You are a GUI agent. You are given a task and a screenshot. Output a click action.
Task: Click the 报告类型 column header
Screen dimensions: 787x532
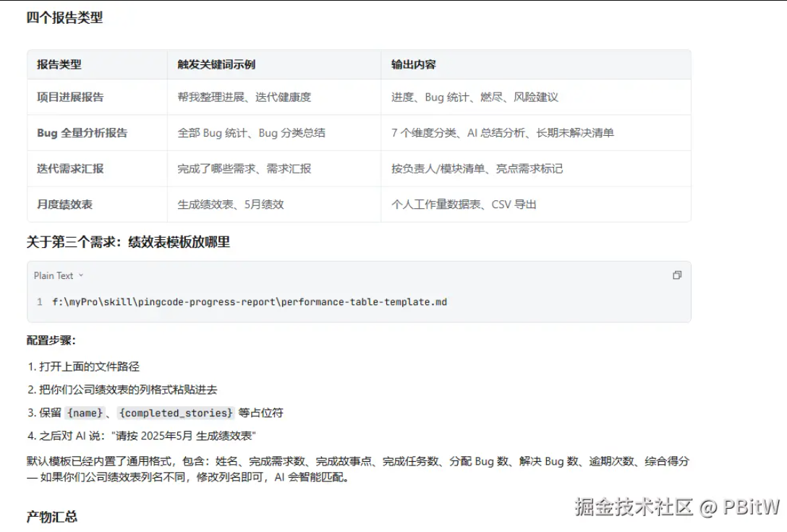coord(59,64)
